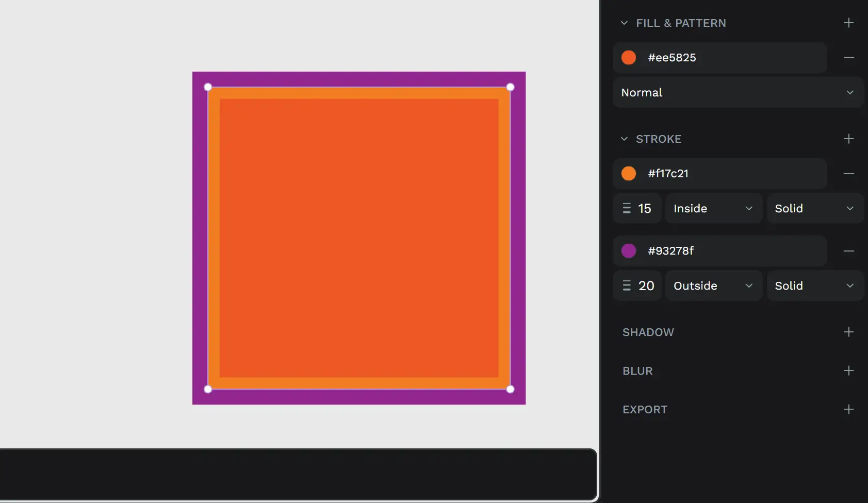Open the Inside stroke position dropdown
Image resolution: width=868 pixels, height=503 pixels.
click(x=713, y=208)
